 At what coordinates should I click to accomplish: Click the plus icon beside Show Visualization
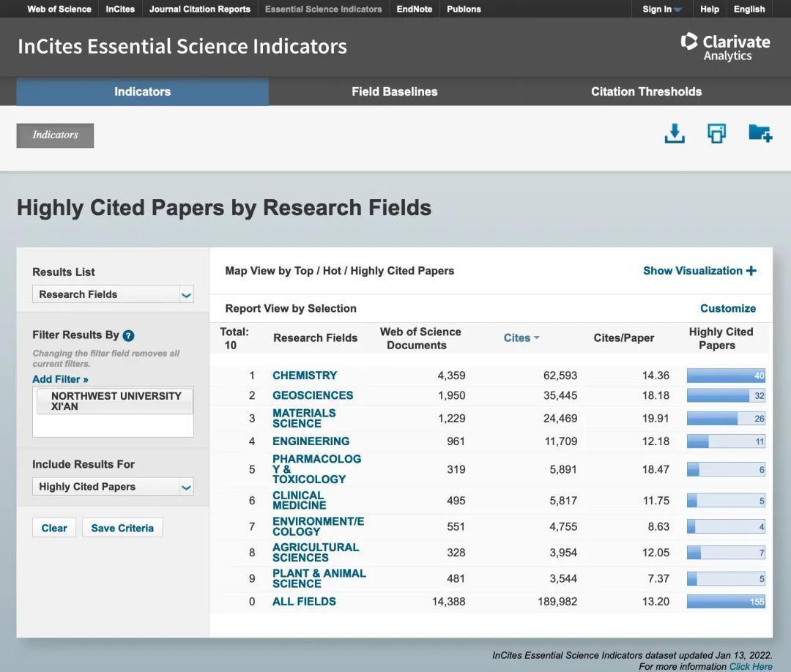751,271
